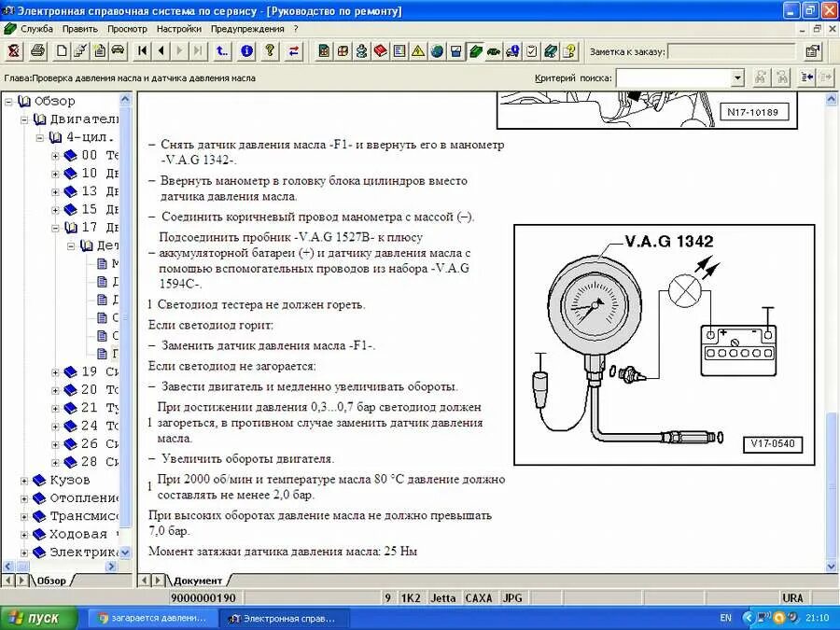840x630 pixels.
Task: Click the Windows пуск start button
Action: 38,618
